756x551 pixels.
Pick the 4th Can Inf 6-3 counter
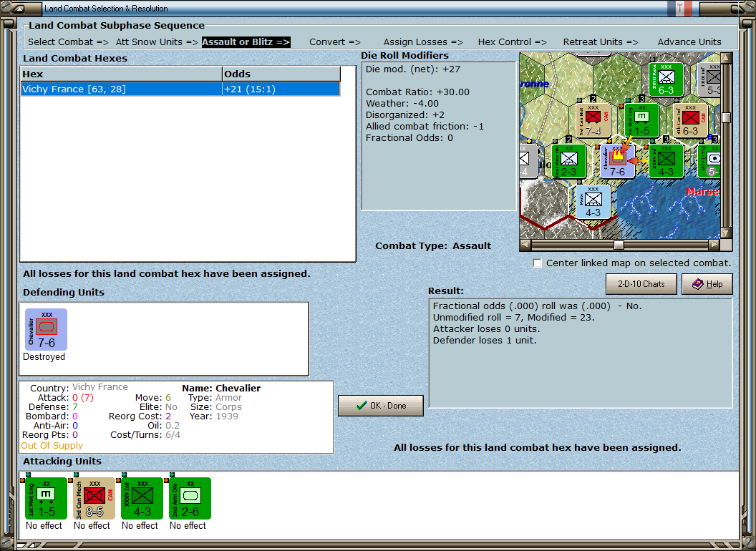(x=690, y=120)
